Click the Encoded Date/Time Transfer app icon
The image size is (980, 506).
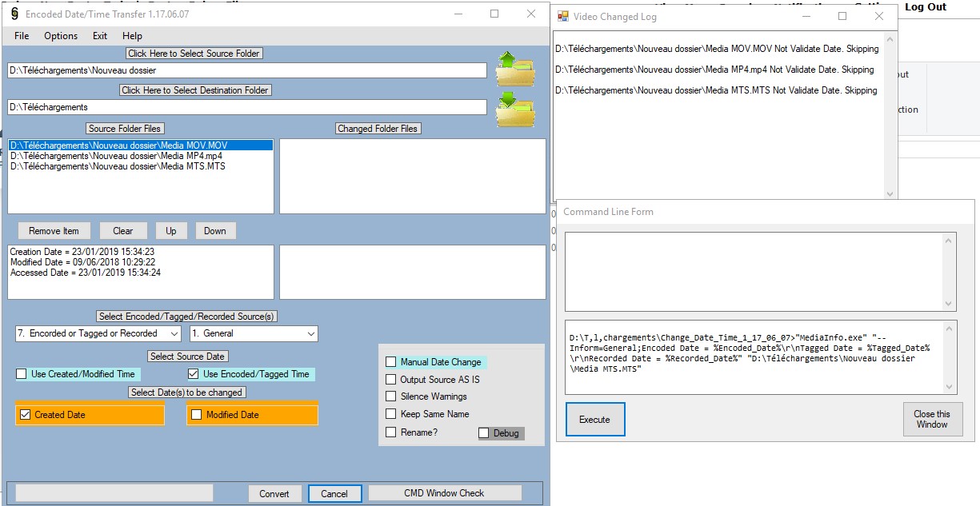(x=14, y=14)
